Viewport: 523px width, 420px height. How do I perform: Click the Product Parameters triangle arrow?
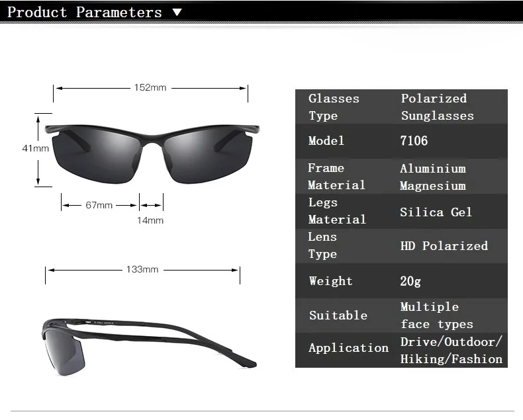pos(177,13)
